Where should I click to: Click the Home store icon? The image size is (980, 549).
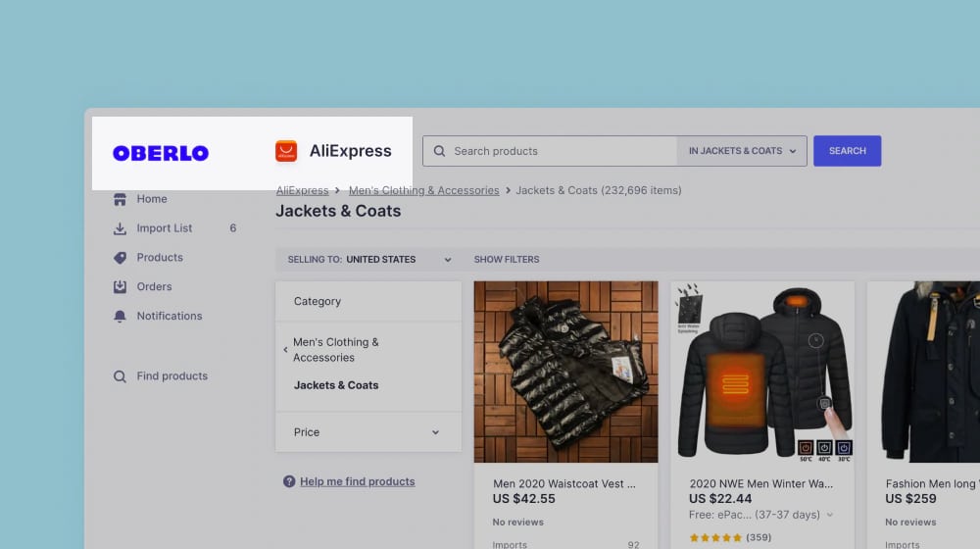pos(120,199)
